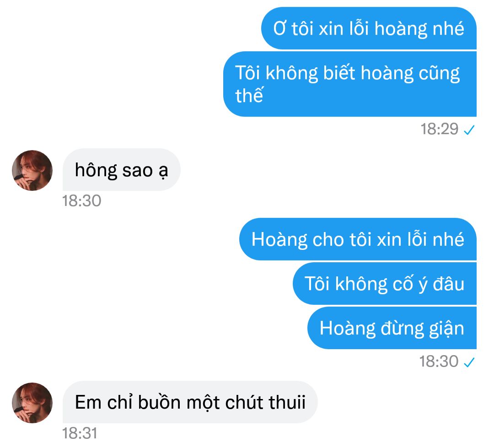This screenshot has height=448, width=494.
Task: Click the 'Em chỉ buồn một chút thuii' message
Action: point(190,402)
